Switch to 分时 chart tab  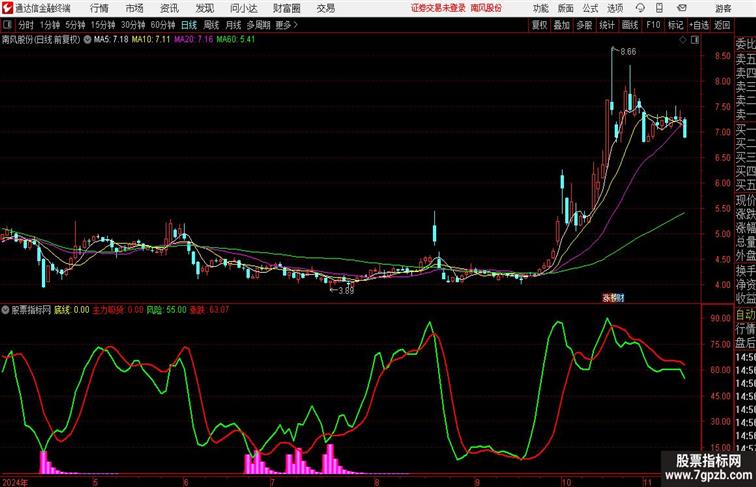tap(26, 25)
